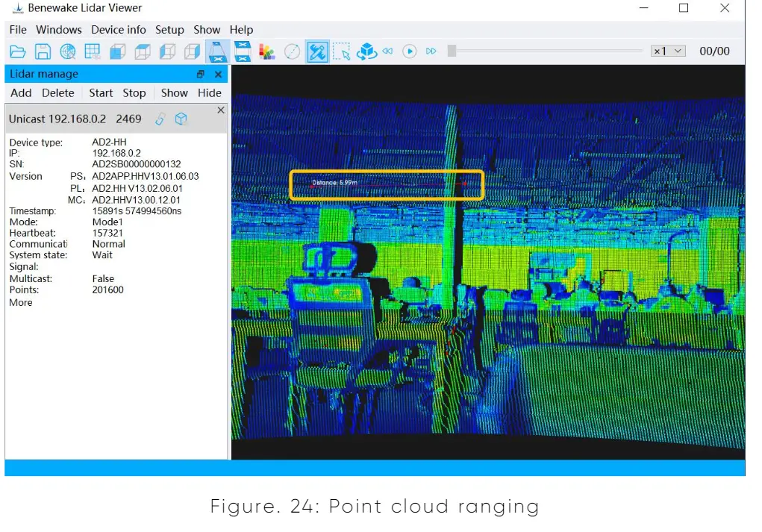The width and height of the screenshot is (762, 532).
Task: Minimize the Benewake Lidar Viewer window
Action: click(x=644, y=7)
